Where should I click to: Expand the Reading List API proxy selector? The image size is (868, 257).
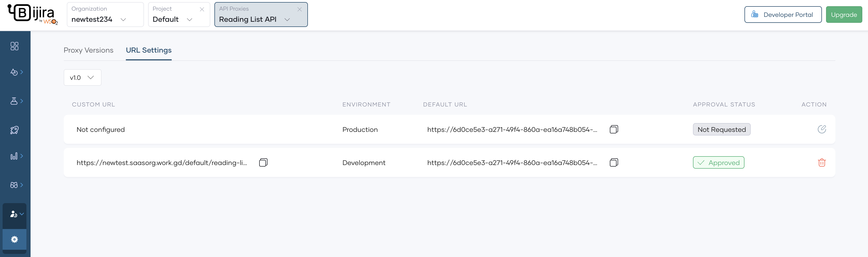(x=287, y=20)
